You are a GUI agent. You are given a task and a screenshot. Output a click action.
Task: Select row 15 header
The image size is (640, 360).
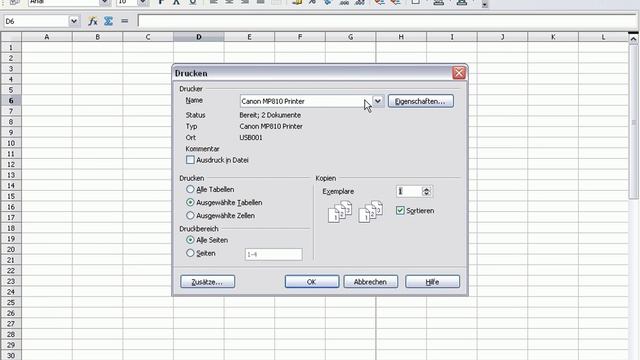click(x=11, y=196)
